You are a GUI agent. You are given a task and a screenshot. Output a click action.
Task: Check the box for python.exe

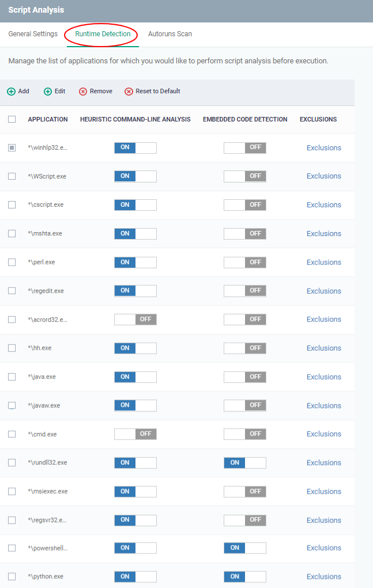coord(12,576)
